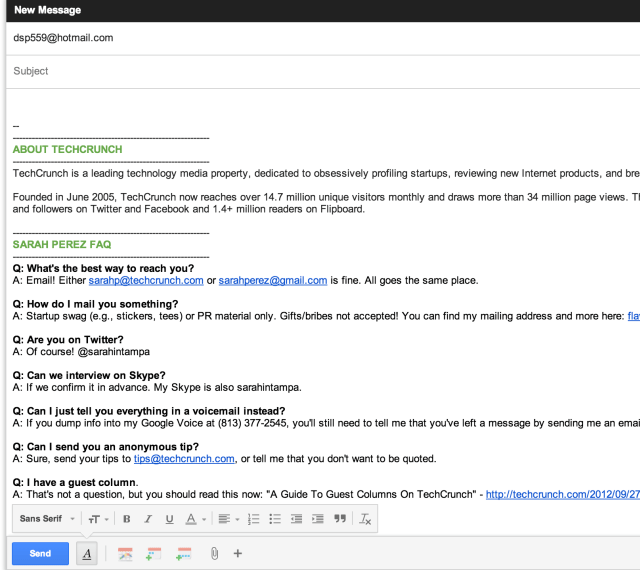The height and width of the screenshot is (570, 640).
Task: Apply quote block formatting
Action: [340, 519]
